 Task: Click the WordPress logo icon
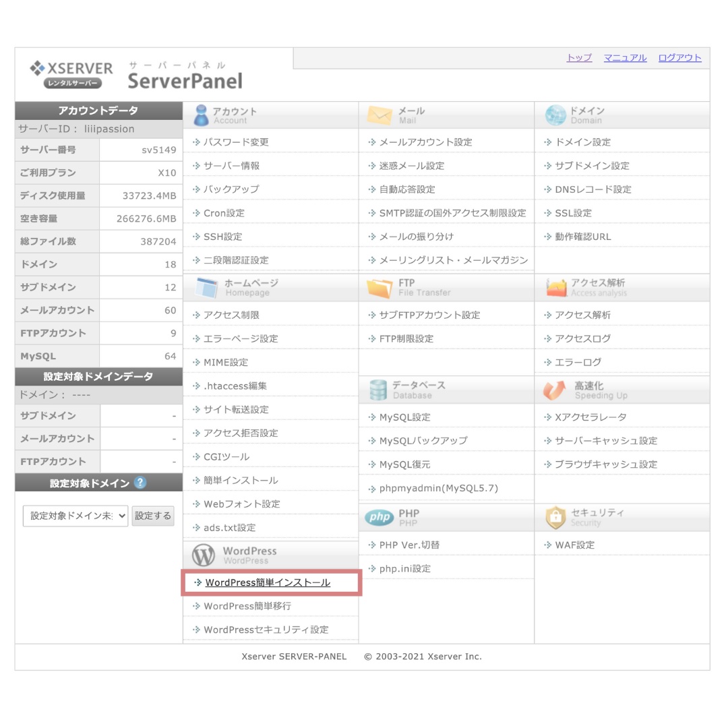click(203, 555)
